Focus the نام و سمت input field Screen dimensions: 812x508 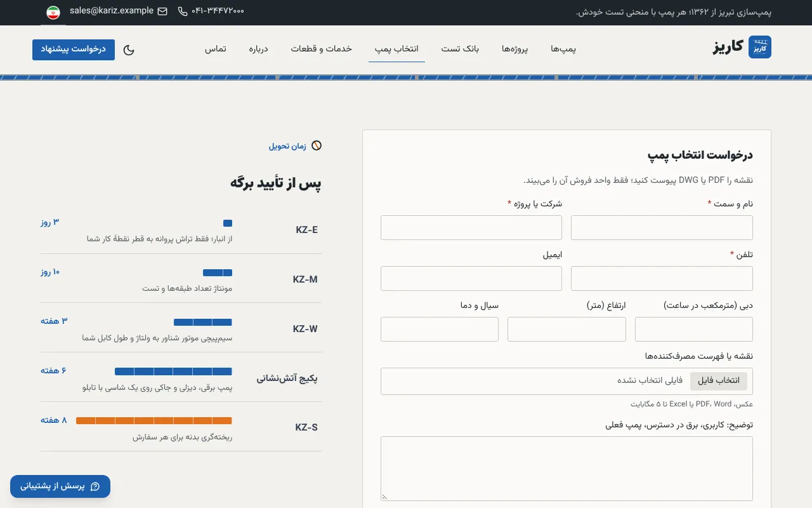click(x=662, y=227)
